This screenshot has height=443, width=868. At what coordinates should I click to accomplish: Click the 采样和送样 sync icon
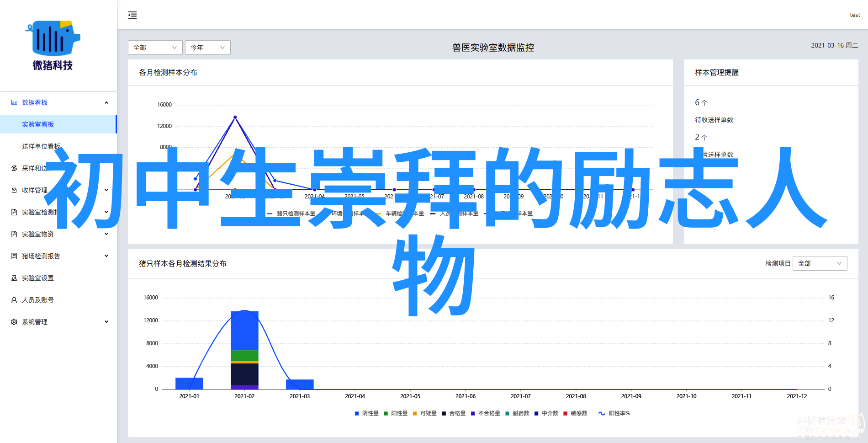point(14,168)
